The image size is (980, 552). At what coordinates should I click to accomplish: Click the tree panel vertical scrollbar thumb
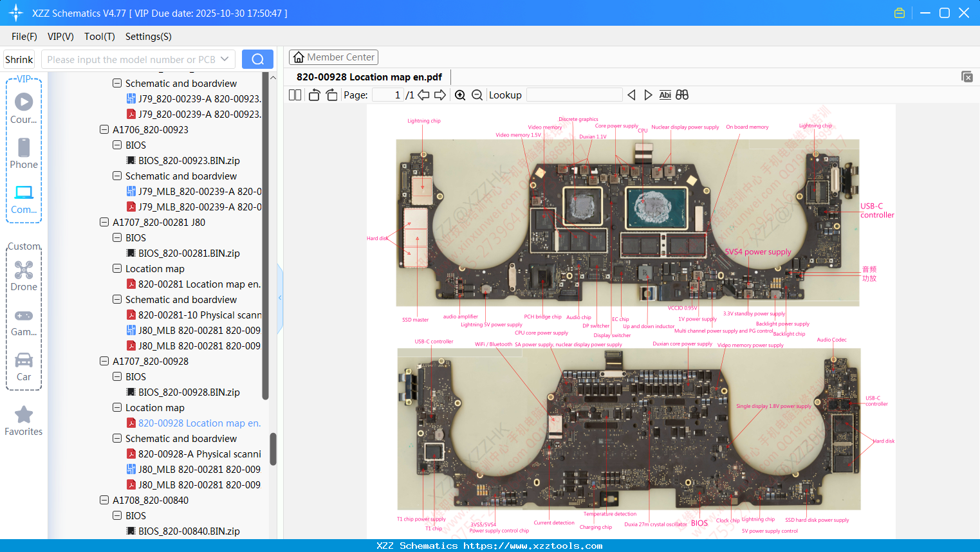click(x=273, y=448)
